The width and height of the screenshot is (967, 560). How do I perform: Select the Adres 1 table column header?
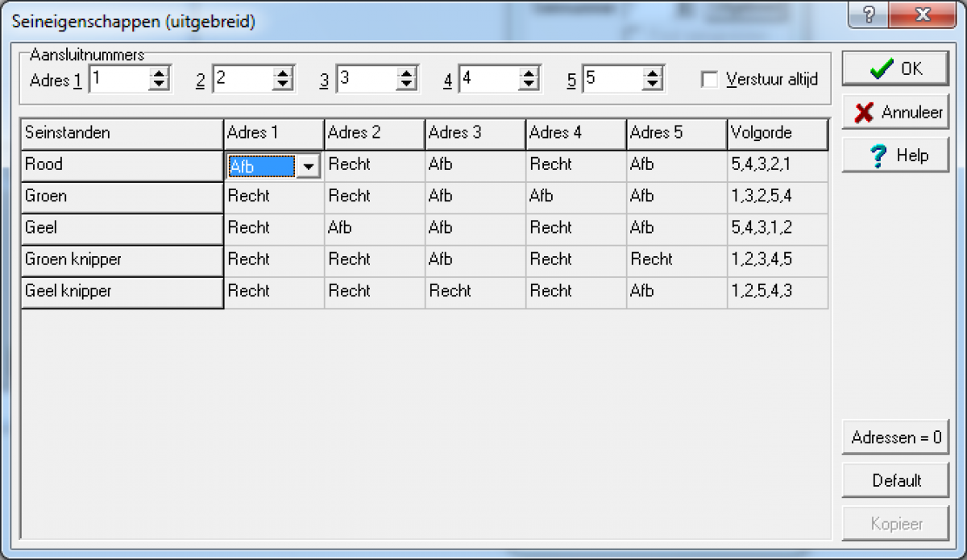click(x=274, y=134)
